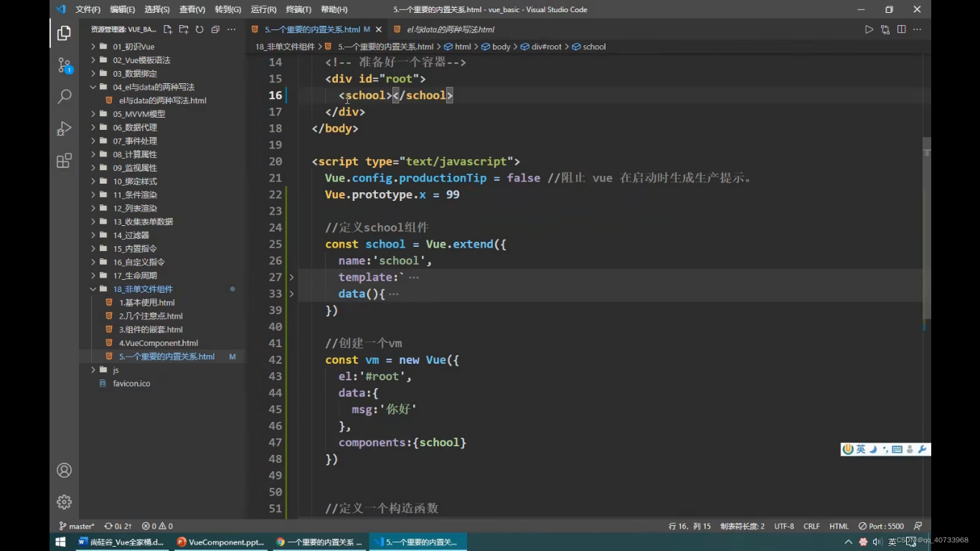Click 18_非单文件组件 breadcrumb segment
The height and width of the screenshot is (551, 980).
point(285,47)
